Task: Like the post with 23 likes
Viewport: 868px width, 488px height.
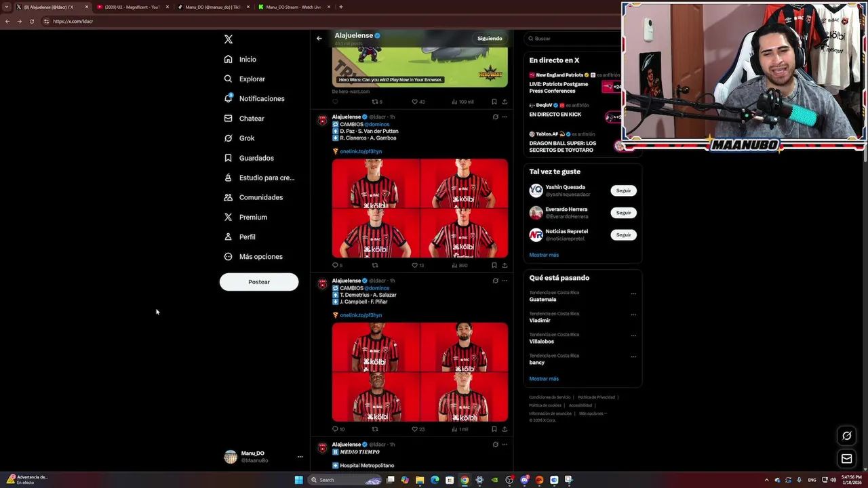Action: [x=418, y=429]
